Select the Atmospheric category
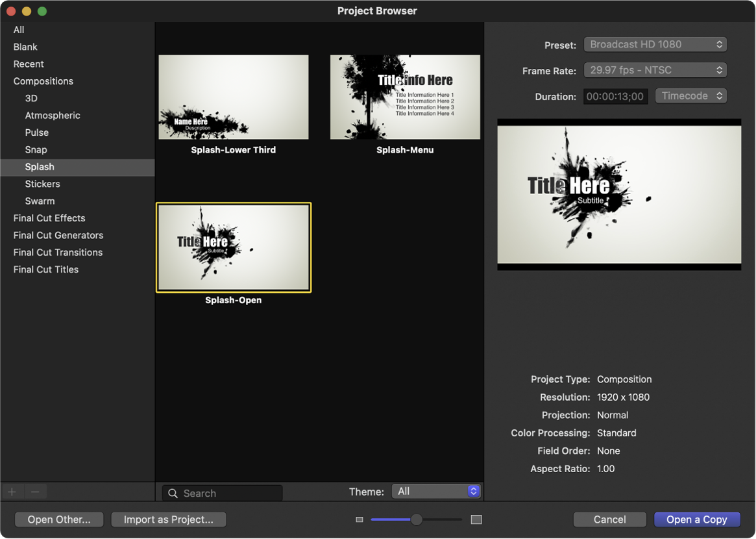This screenshot has width=756, height=539. (x=53, y=116)
